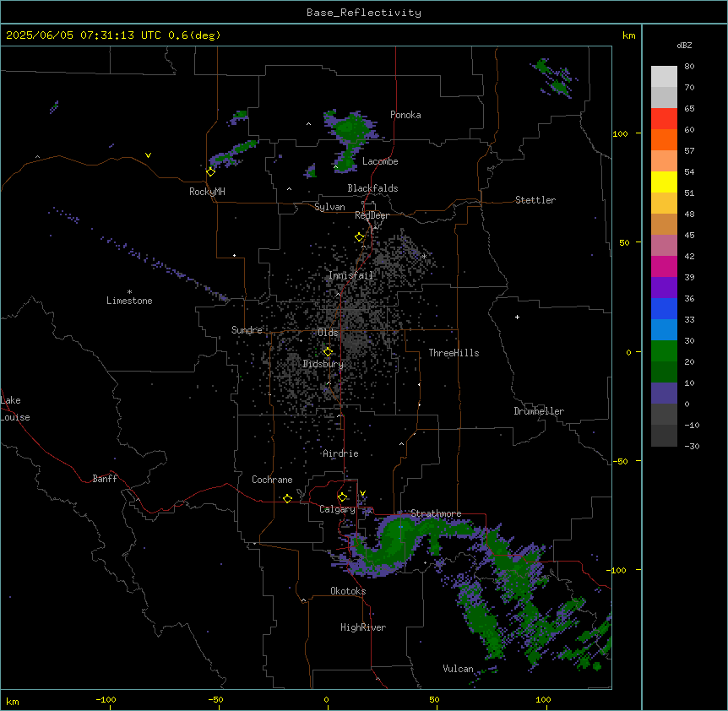This screenshot has width=728, height=711.
Task: Click the Olds label
Action: point(328,333)
